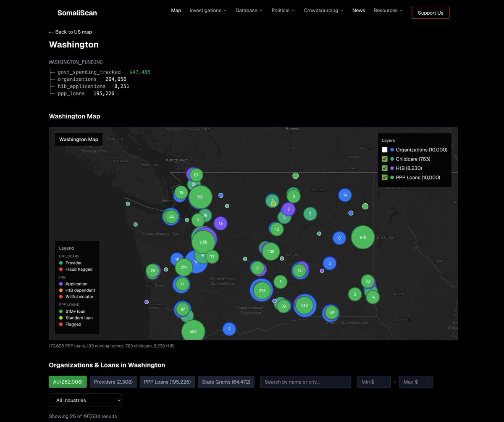Click the green 14 map cluster

click(x=373, y=297)
